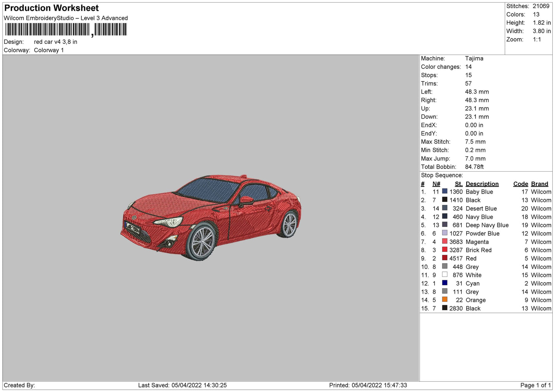Viewport: 555px width, 392px height.
Task: Click the Black swatch in row 15
Action: [x=444, y=308]
